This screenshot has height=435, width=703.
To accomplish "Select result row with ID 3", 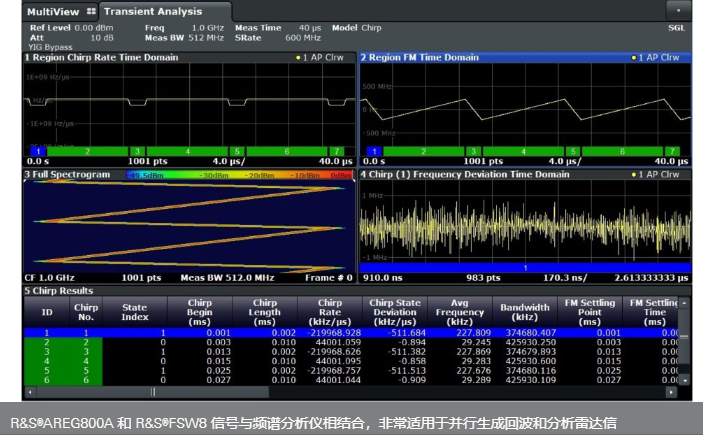I will pyautogui.click(x=351, y=352).
